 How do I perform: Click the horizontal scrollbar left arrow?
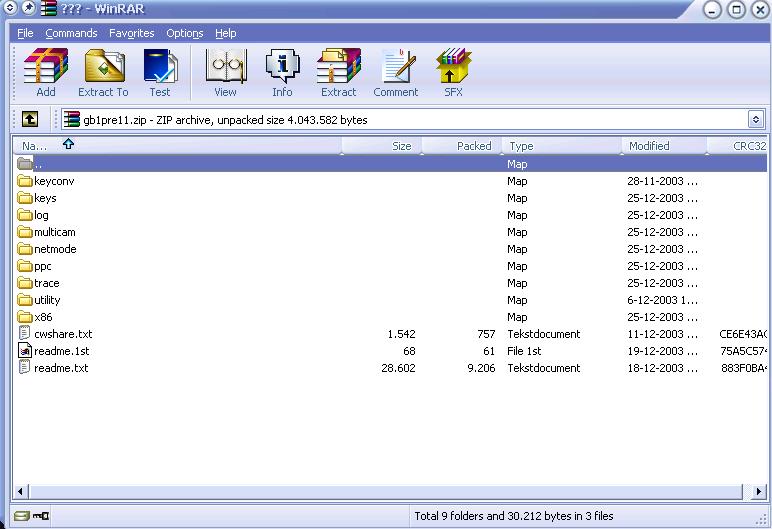[x=20, y=491]
